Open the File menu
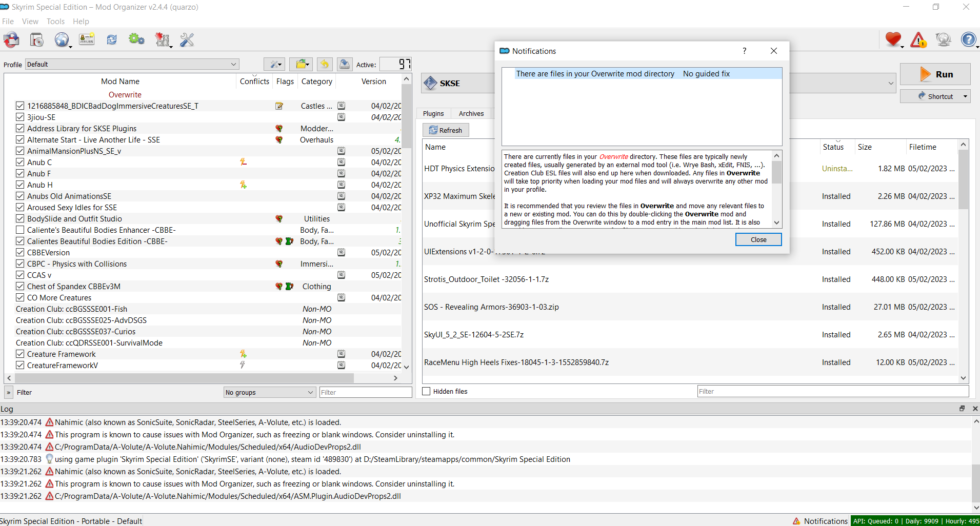The image size is (980, 526). click(8, 22)
